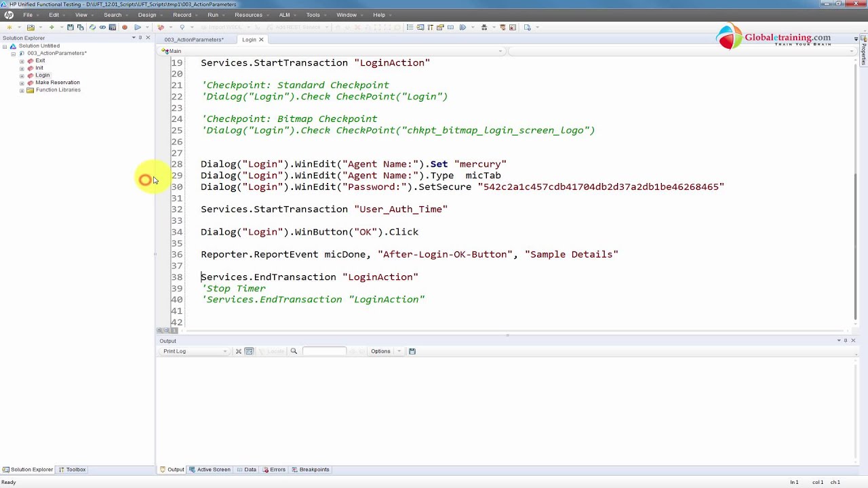Expand the Function Libraries folder
This screenshot has width=868, height=488.
pos(22,90)
